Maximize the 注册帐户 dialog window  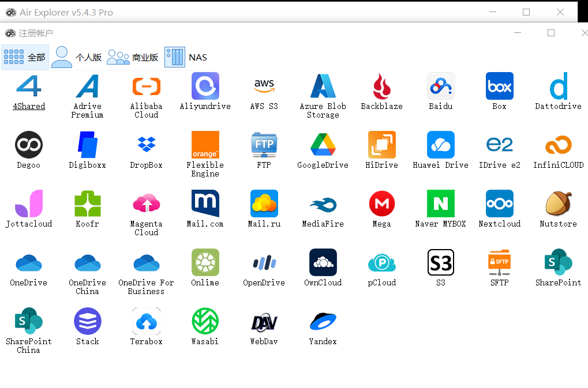tap(551, 33)
